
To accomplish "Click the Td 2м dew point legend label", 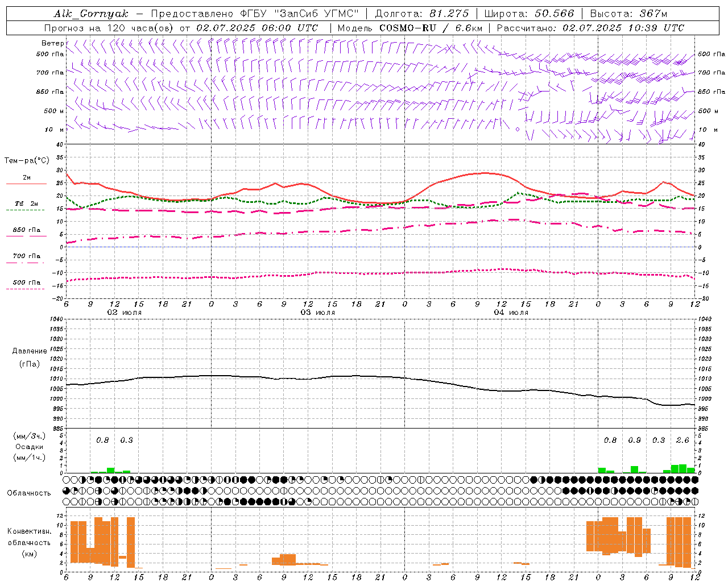I will (x=27, y=203).
